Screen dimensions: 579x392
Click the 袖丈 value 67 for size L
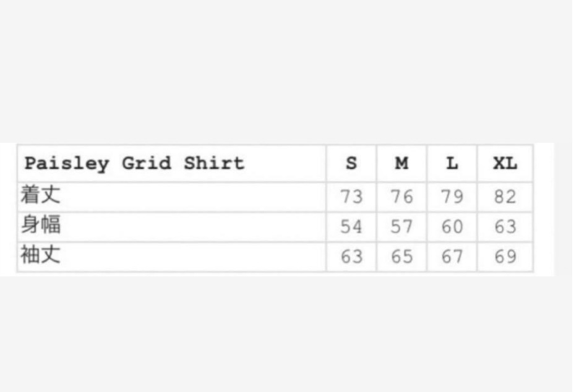pyautogui.click(x=452, y=257)
